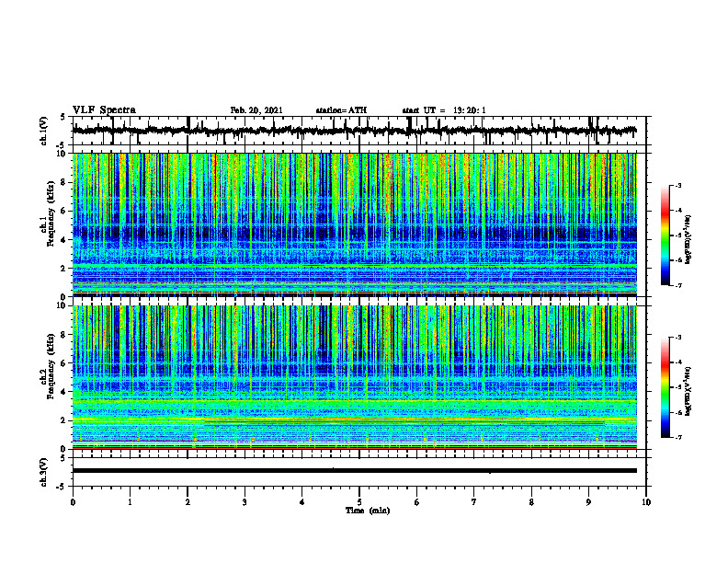Click the ch.2 frequency axis "4" tick label
Image resolution: width=728 pixels, height=563 pixels.
[x=64, y=392]
